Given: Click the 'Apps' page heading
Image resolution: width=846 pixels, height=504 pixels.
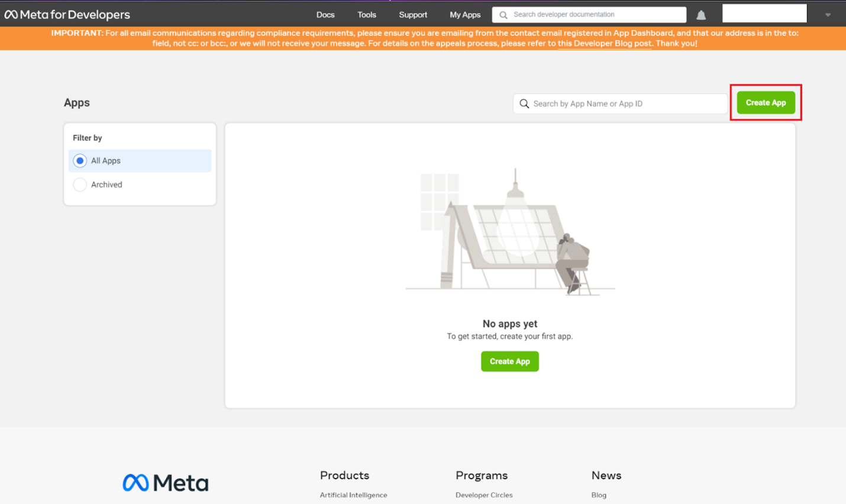Looking at the screenshot, I should pyautogui.click(x=77, y=102).
